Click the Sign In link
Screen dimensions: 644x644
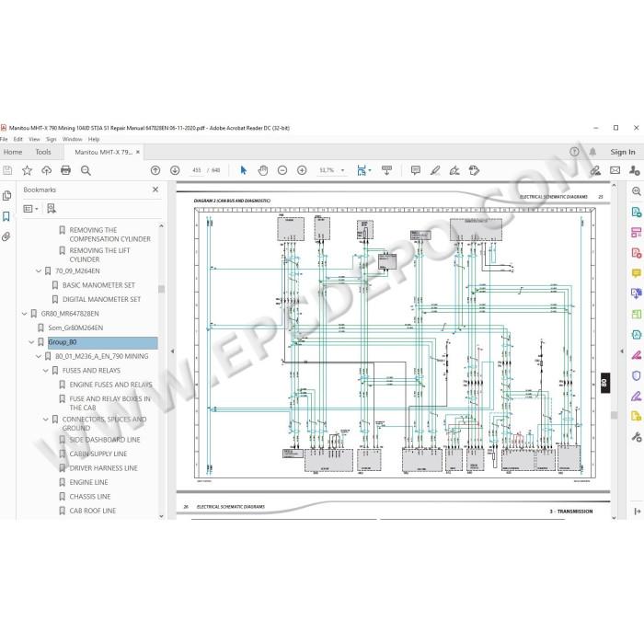pos(623,152)
